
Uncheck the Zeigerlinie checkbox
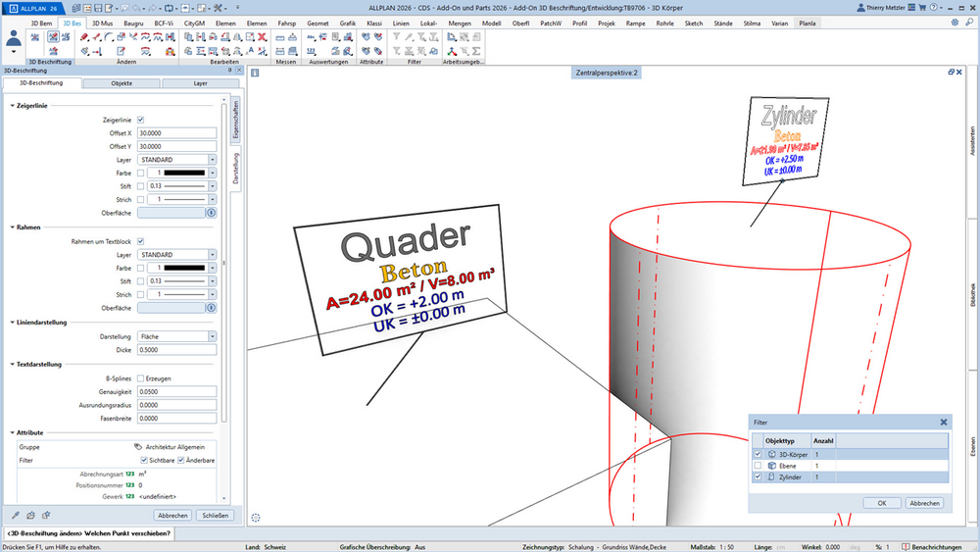point(140,120)
